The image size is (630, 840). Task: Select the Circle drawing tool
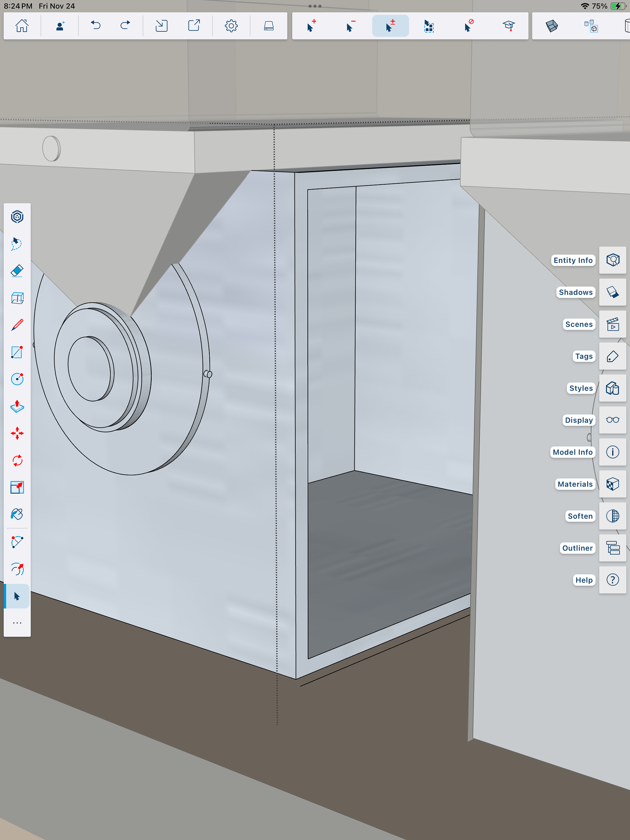pyautogui.click(x=17, y=379)
